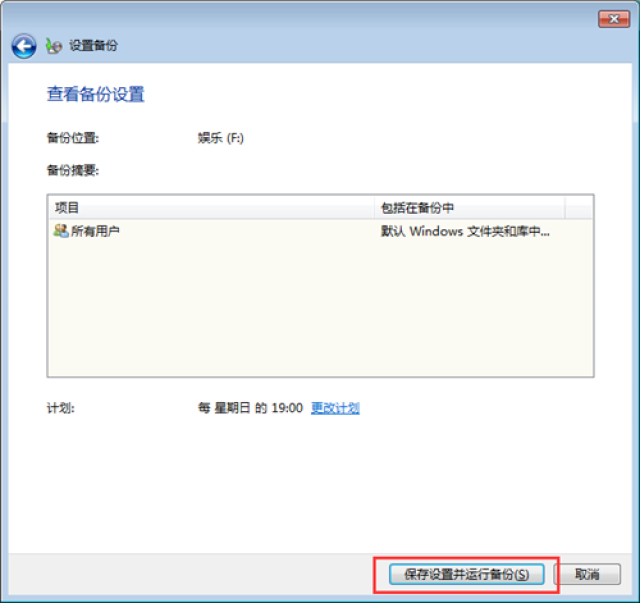The image size is (640, 603).
Task: Click the 设置备份 wizard icon
Action: pyautogui.click(x=53, y=46)
